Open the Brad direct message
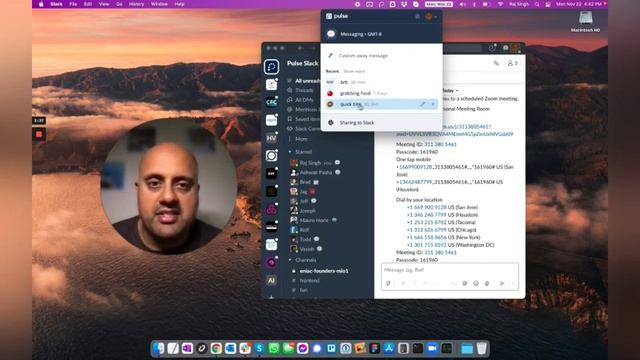 coord(304,182)
